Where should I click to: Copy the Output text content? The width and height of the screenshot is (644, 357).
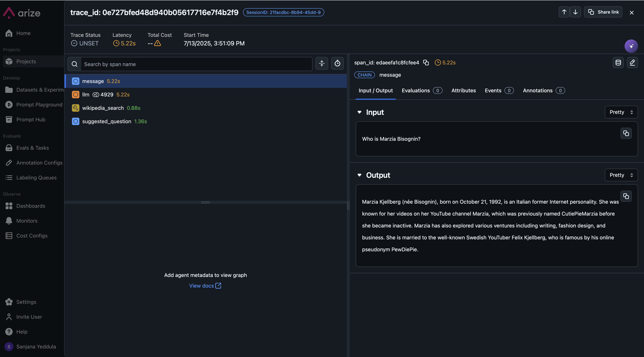pos(626,196)
